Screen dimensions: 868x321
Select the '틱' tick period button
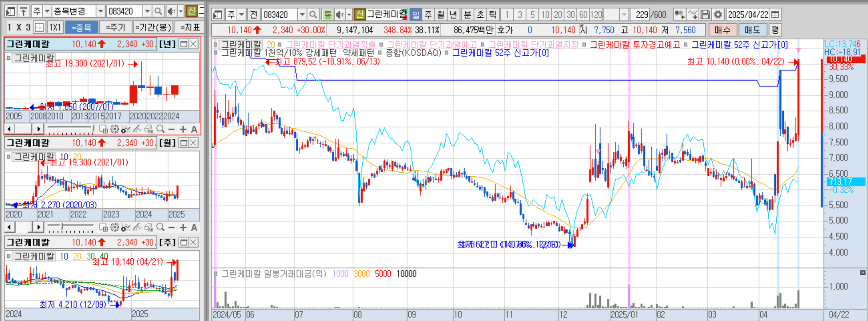(492, 15)
